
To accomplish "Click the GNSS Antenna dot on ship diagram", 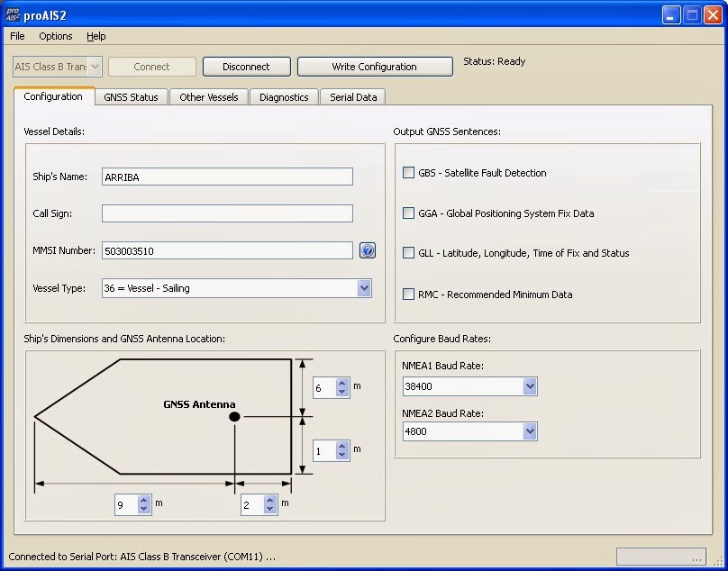I will coord(234,417).
